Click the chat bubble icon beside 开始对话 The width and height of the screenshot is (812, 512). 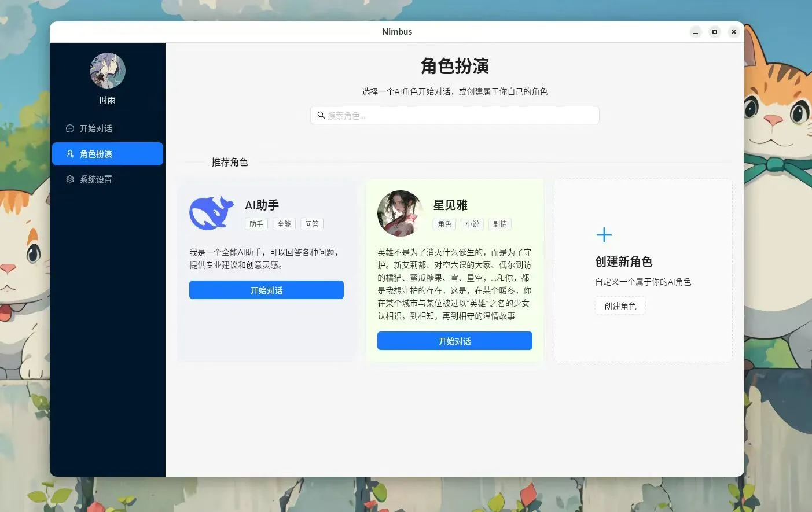(70, 128)
